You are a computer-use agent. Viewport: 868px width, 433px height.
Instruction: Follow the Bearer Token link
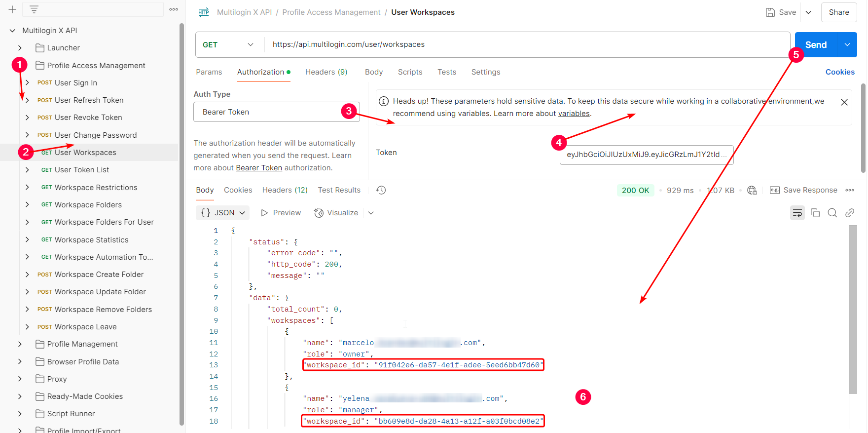click(x=259, y=168)
